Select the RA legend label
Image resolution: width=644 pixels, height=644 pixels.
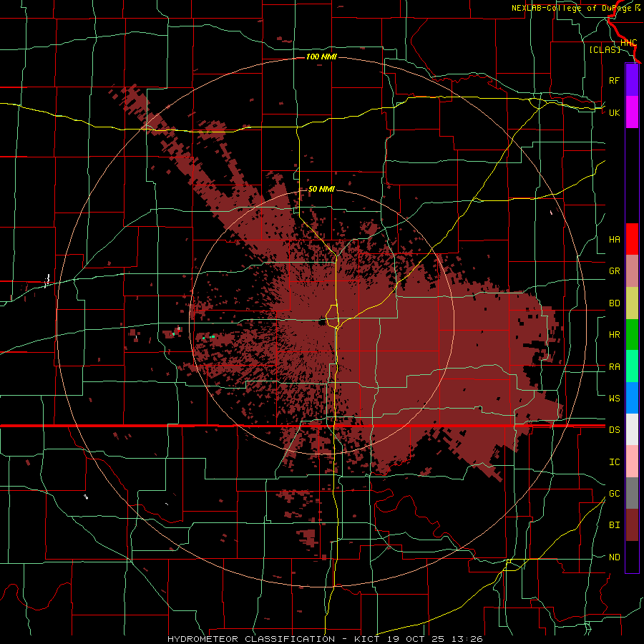[614, 367]
